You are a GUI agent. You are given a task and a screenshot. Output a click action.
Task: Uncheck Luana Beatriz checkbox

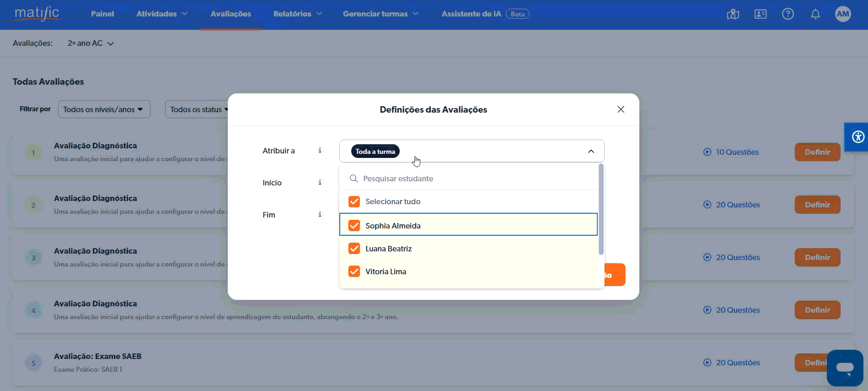(x=354, y=249)
